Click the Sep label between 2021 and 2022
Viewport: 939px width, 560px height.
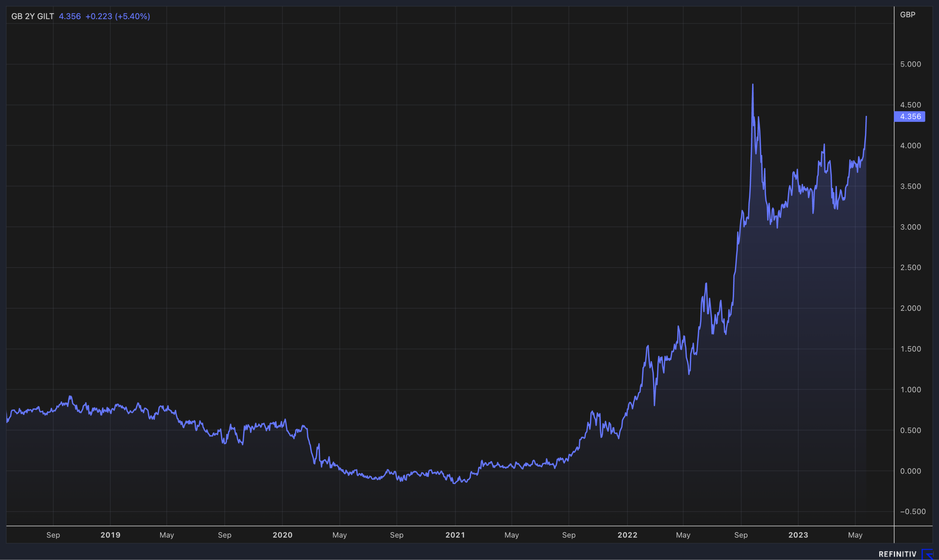(569, 535)
